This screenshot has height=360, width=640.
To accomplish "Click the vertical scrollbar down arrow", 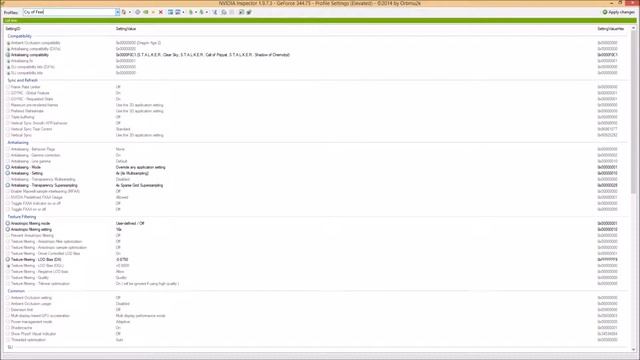I will click(x=633, y=349).
